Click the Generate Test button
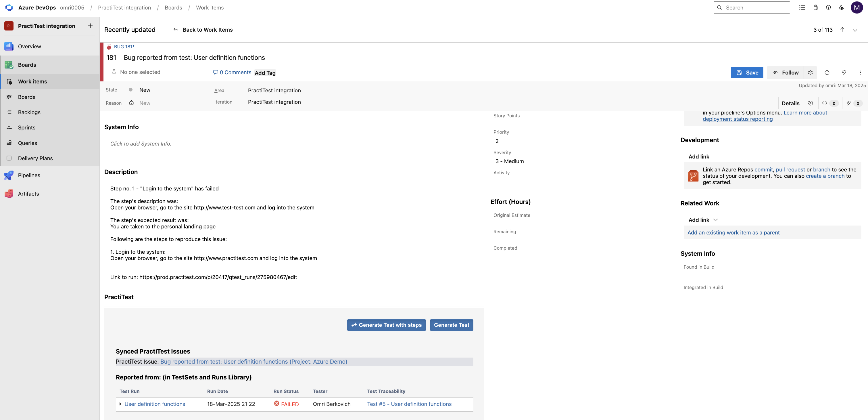 (x=452, y=325)
